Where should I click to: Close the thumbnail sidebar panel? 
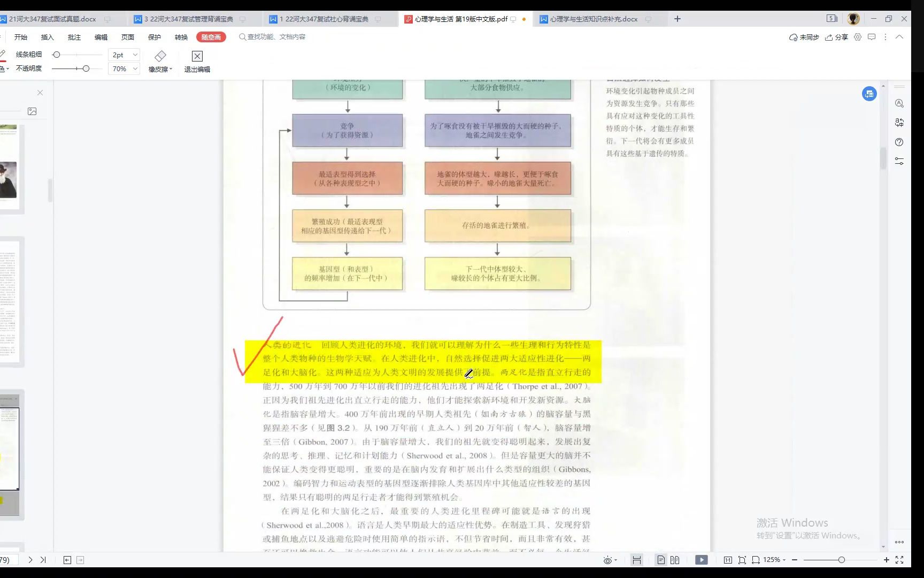(40, 93)
